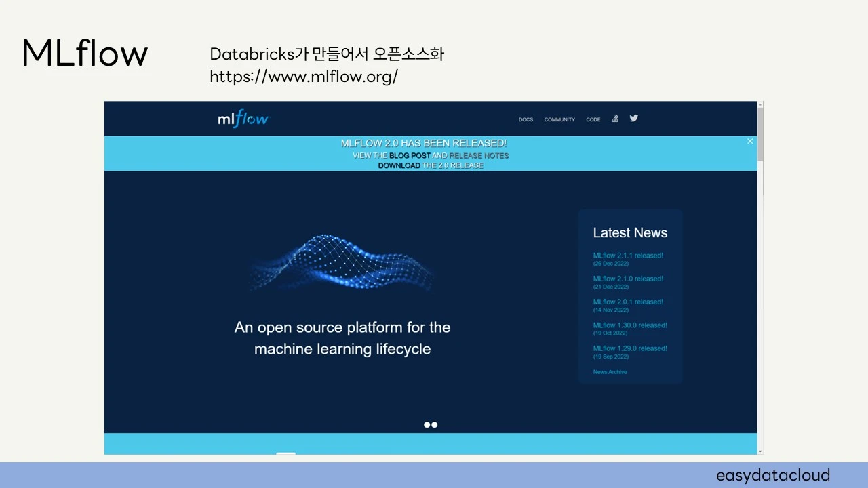Open the MLflow 2.1.1 released news item

628,256
